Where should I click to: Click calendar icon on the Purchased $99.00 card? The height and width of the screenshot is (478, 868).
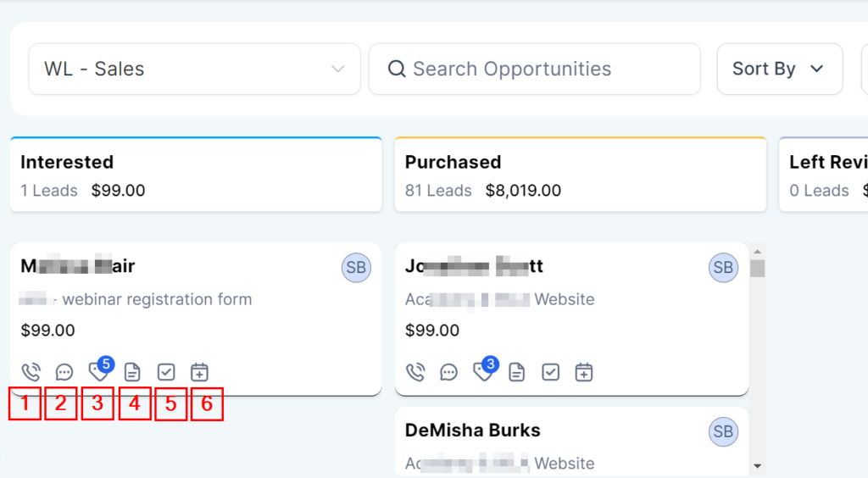[x=584, y=372]
